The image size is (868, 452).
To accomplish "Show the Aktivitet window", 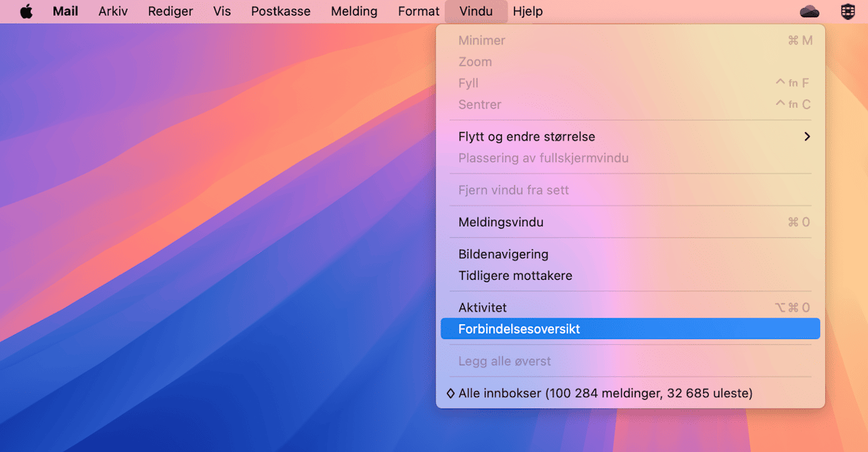I will click(630, 308).
